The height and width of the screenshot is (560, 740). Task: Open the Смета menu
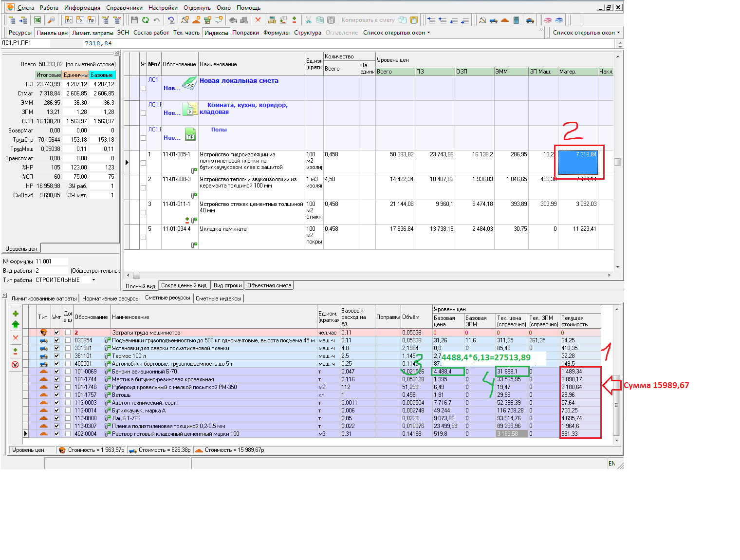(25, 8)
